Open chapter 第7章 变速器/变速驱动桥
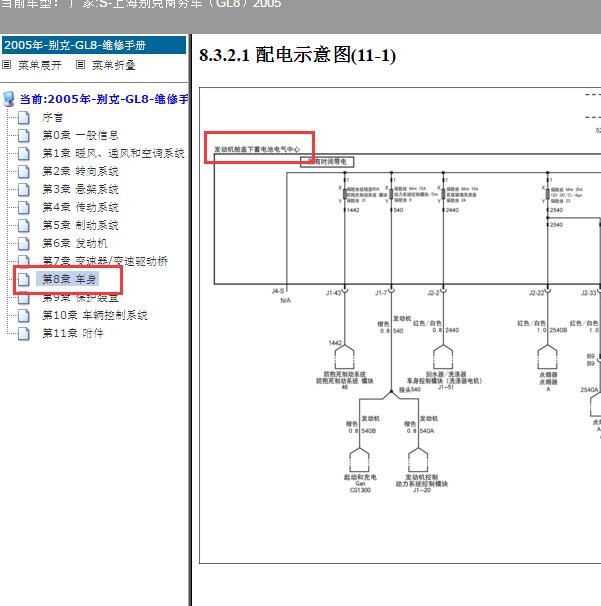Viewport: 601px width, 606px height. (105, 261)
